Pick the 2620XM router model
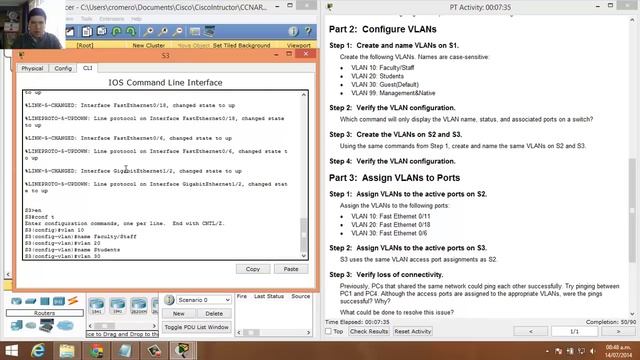640x360 pixels. pyautogui.click(x=139, y=305)
